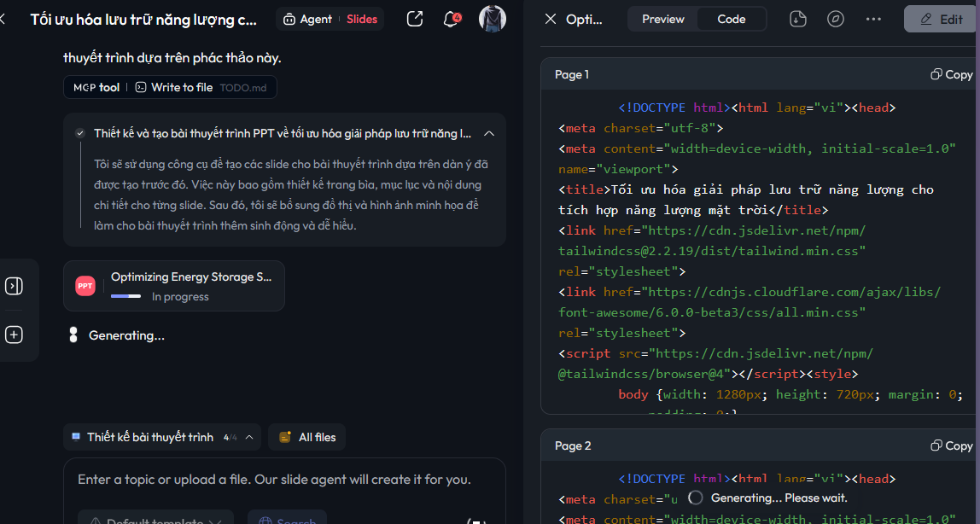
Task: Close the Opti... preview panel
Action: (551, 20)
